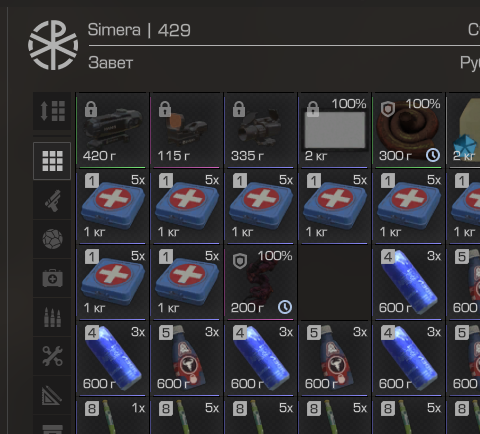The image size is (480, 434).
Task: Select the 200 г dark red artifact
Action: click(260, 282)
